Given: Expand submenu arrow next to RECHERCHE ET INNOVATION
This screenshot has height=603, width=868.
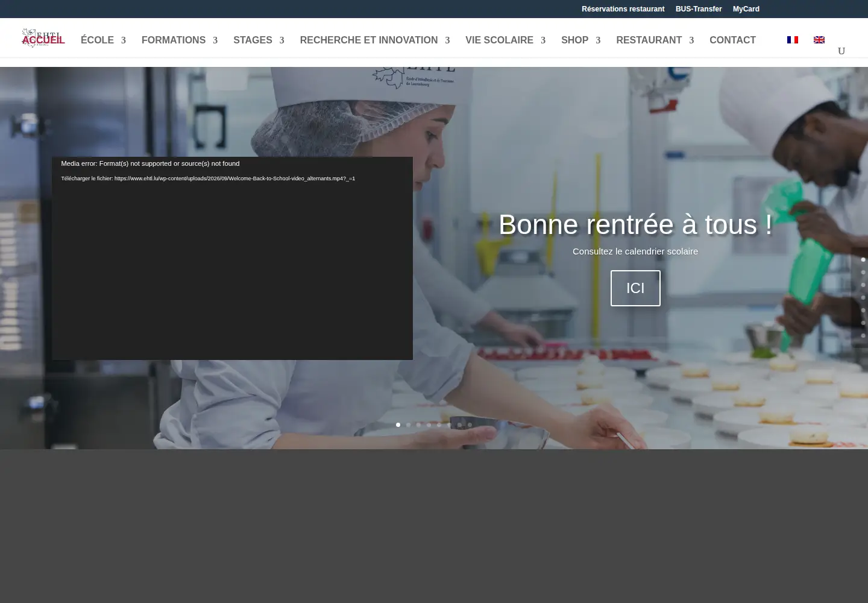Looking at the screenshot, I should click(x=447, y=40).
